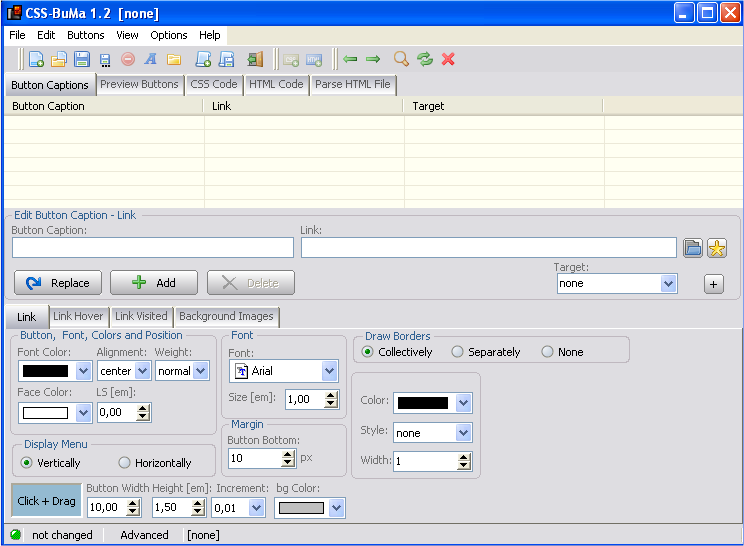Viewport: 744px width, 546px height.
Task: Click the add CSS toolbar icon
Action: pos(291,60)
